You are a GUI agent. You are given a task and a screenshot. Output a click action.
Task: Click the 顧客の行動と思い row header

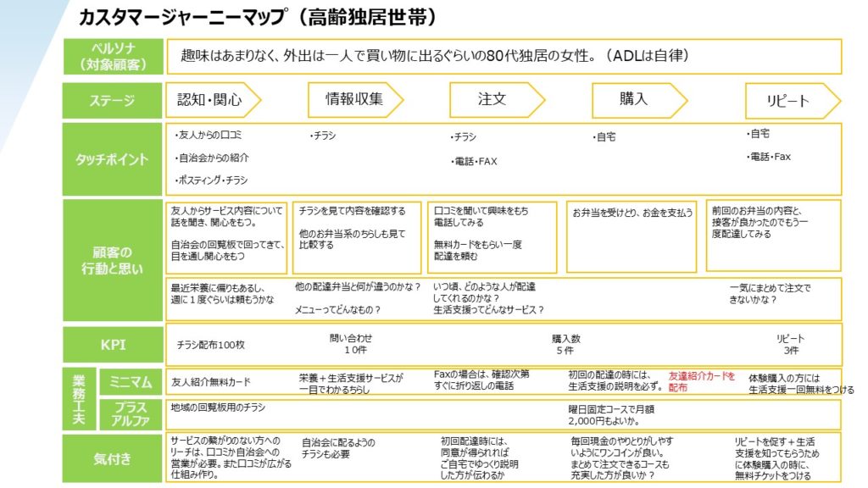coord(113,260)
